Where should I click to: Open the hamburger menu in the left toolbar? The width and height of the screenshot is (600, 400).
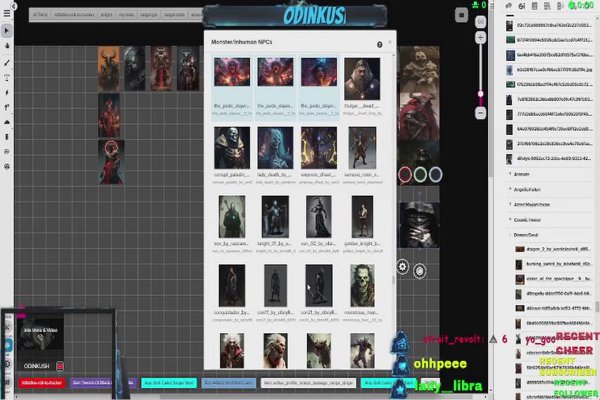(x=7, y=14)
